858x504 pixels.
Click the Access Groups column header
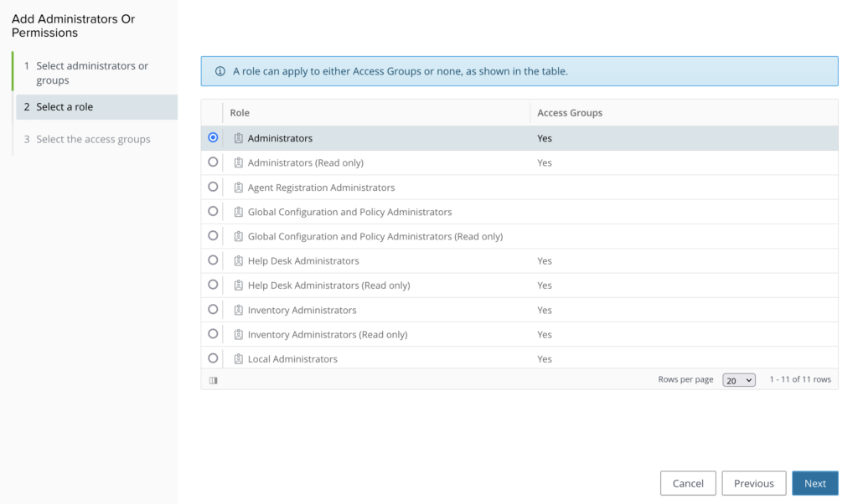click(x=570, y=113)
